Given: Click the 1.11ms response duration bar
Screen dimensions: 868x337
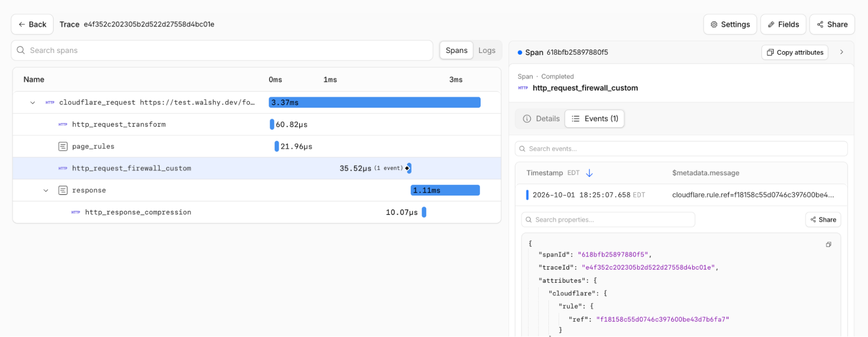Looking at the screenshot, I should (445, 190).
